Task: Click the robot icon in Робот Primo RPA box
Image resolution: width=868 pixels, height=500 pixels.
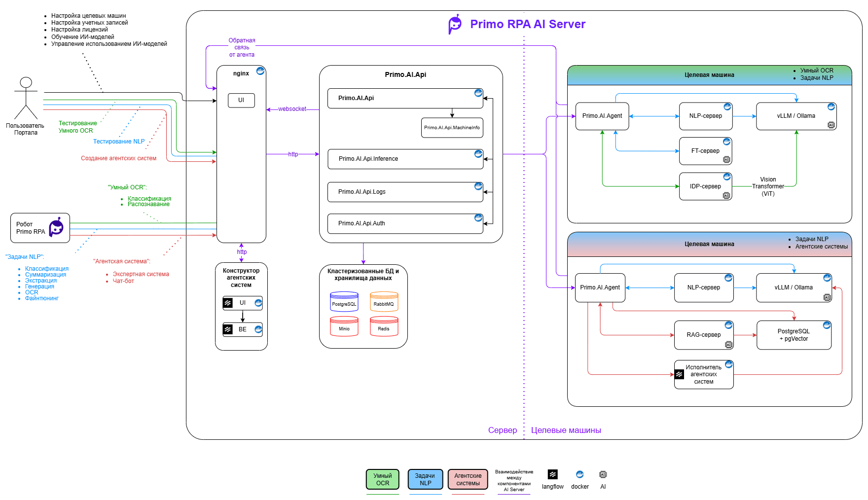Action: pyautogui.click(x=56, y=228)
